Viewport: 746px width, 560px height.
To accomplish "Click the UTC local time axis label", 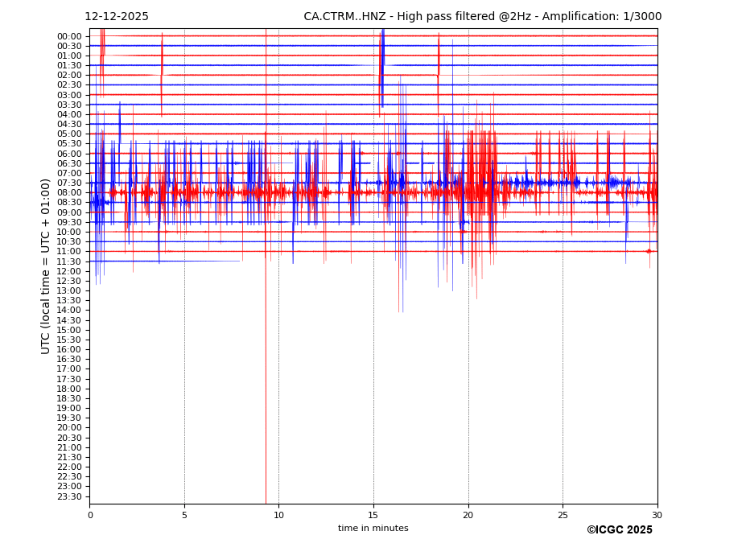I will click(x=46, y=266).
